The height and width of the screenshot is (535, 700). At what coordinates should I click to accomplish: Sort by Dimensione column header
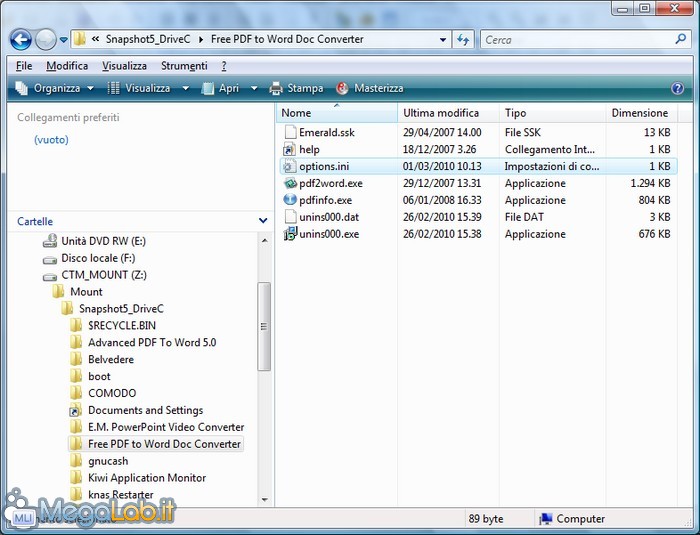click(x=642, y=113)
